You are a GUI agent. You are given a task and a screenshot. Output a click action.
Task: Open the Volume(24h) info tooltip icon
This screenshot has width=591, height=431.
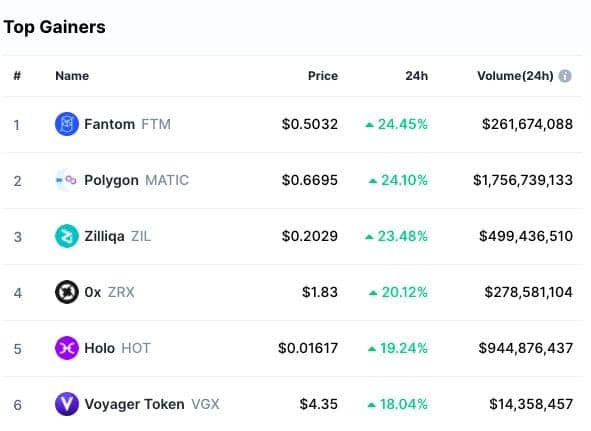(x=565, y=76)
